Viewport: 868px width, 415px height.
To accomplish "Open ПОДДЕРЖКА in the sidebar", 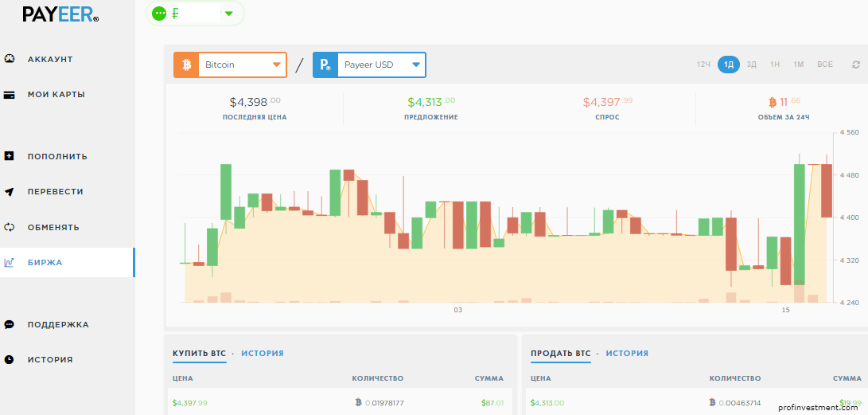I will [58, 325].
